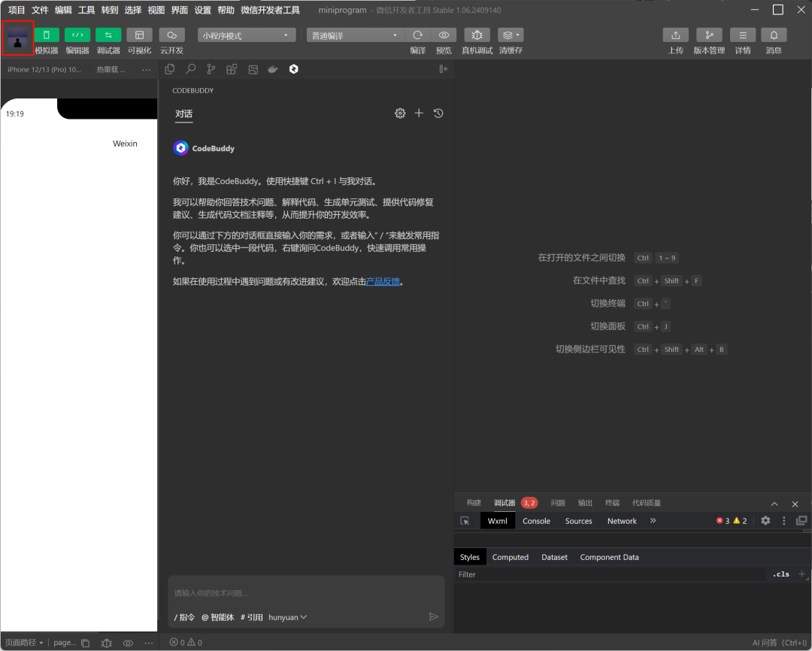
Task: Select the iPhone 12/13 (Pro) device dropdown
Action: tap(44, 69)
